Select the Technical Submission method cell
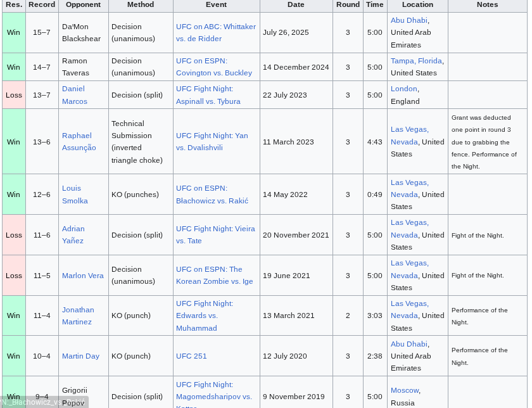The width and height of the screenshot is (532, 408). point(141,141)
